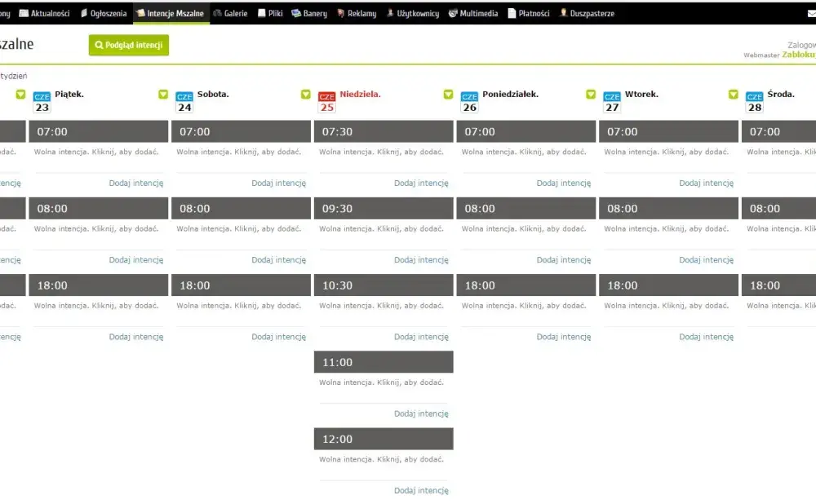Image resolution: width=816 pixels, height=504 pixels.
Task: Expand the green dropdown arrow for Piątek
Action: click(163, 94)
